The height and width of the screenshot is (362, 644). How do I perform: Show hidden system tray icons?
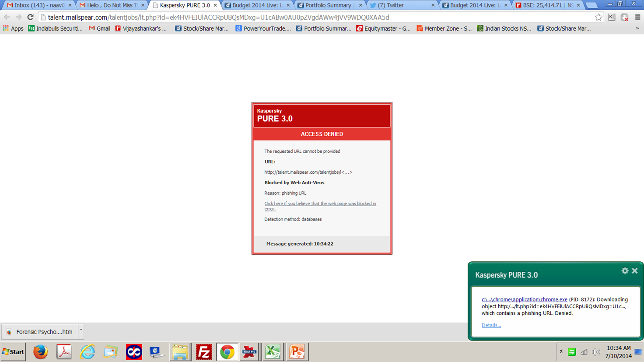click(x=561, y=351)
